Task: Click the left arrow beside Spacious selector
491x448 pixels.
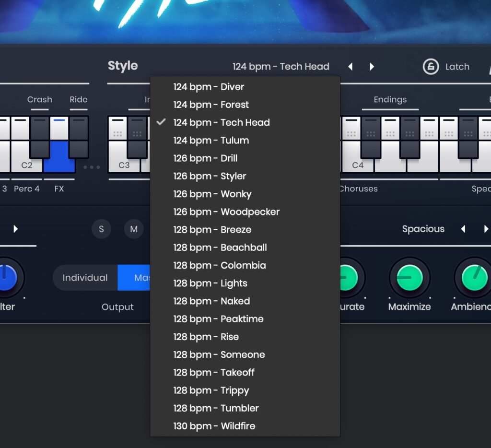Action: (463, 229)
